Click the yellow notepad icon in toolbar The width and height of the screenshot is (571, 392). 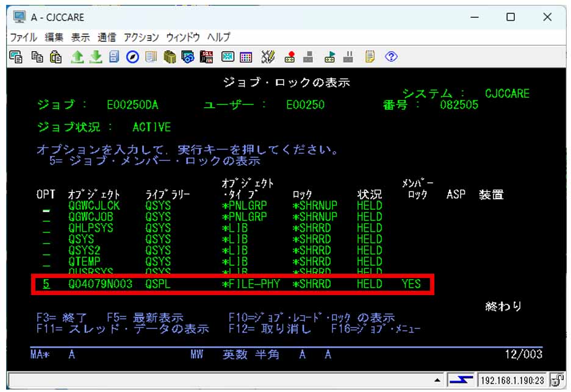tap(370, 57)
